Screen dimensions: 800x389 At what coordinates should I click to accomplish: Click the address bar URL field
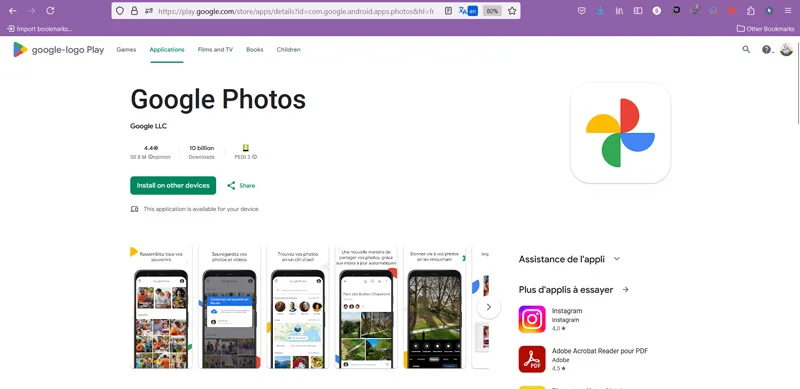[x=296, y=11]
